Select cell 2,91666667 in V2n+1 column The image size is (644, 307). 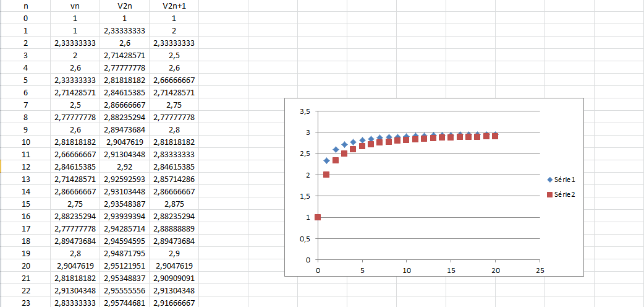[x=174, y=302]
